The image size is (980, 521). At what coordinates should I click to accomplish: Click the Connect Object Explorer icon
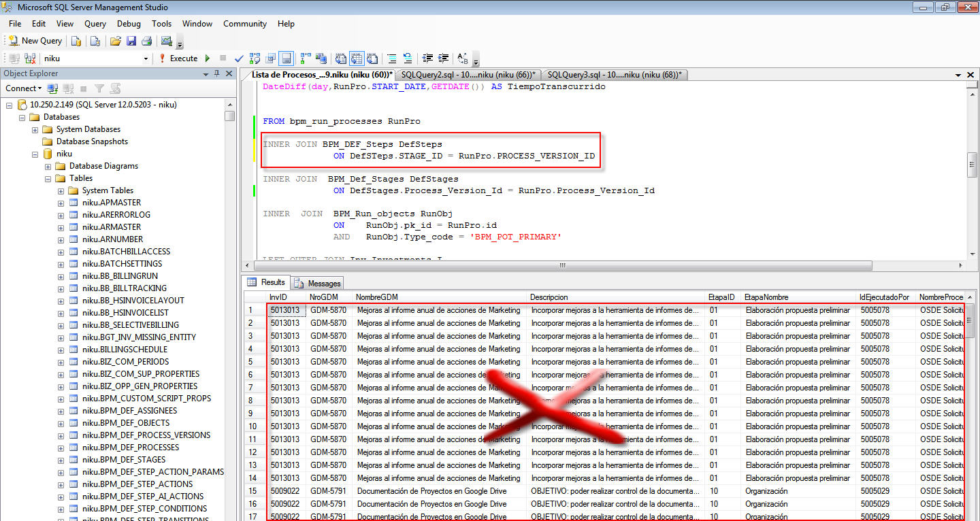point(52,88)
